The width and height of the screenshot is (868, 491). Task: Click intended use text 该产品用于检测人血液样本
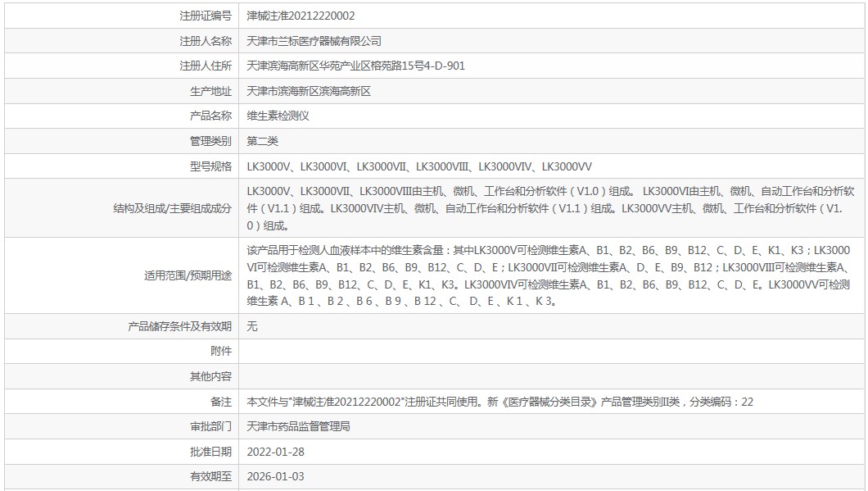(x=549, y=275)
